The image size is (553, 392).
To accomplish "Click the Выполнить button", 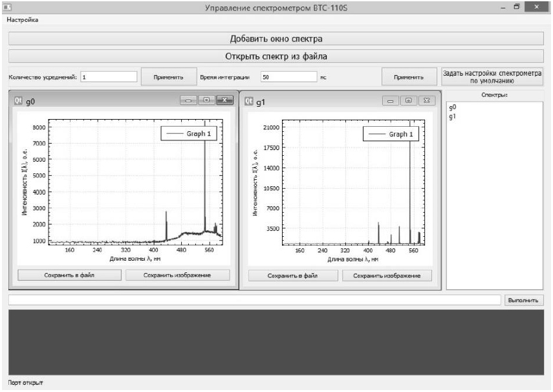I will [x=523, y=300].
